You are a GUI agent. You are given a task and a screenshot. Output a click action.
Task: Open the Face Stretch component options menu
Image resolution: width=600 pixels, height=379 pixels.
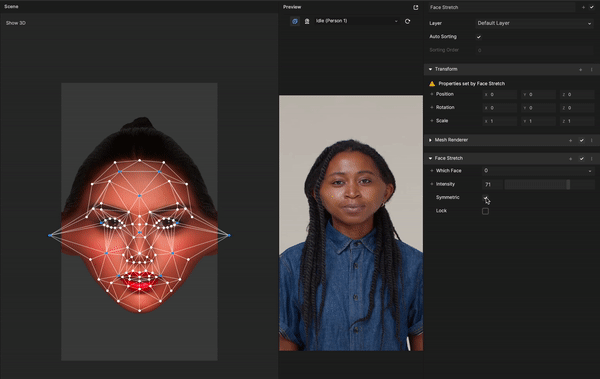592,159
